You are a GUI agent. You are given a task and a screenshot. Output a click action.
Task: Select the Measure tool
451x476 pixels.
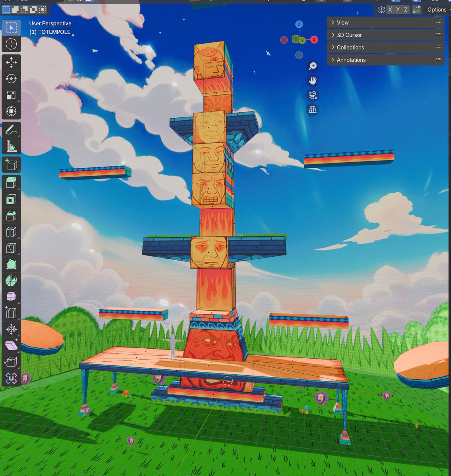coord(11,146)
